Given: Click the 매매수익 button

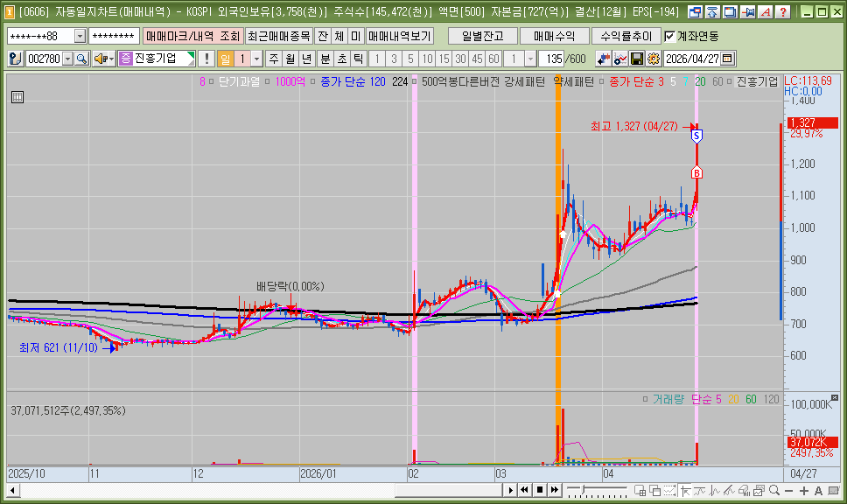Looking at the screenshot, I should pos(554,36).
